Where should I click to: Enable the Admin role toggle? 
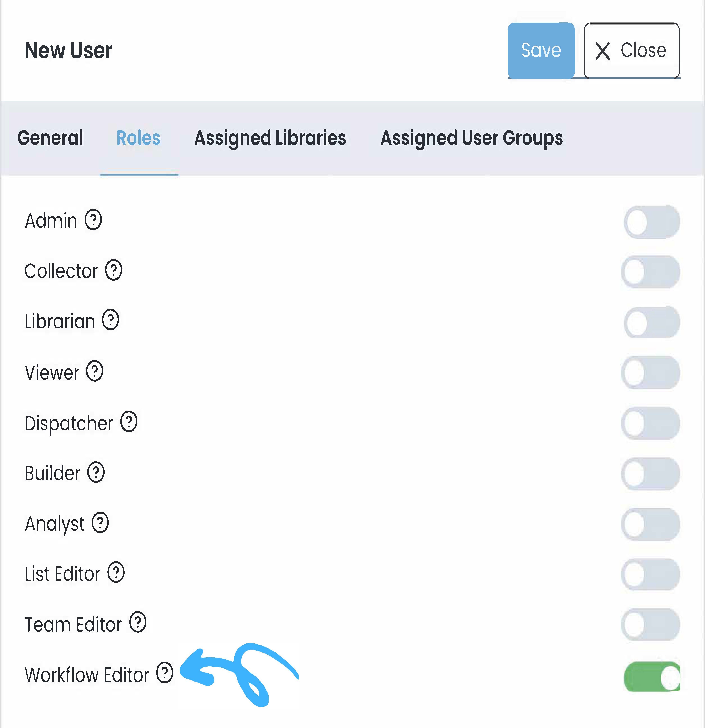point(651,222)
